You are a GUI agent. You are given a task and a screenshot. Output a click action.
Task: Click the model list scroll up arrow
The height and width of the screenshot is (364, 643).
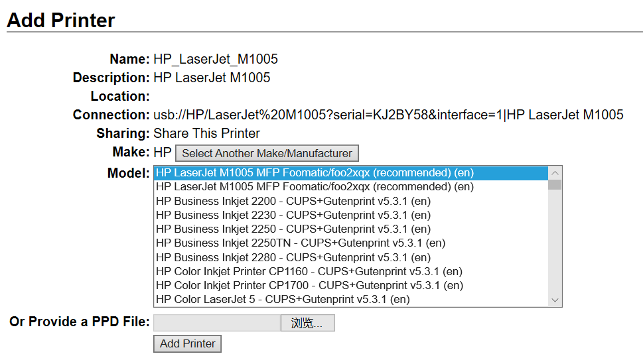coord(555,173)
